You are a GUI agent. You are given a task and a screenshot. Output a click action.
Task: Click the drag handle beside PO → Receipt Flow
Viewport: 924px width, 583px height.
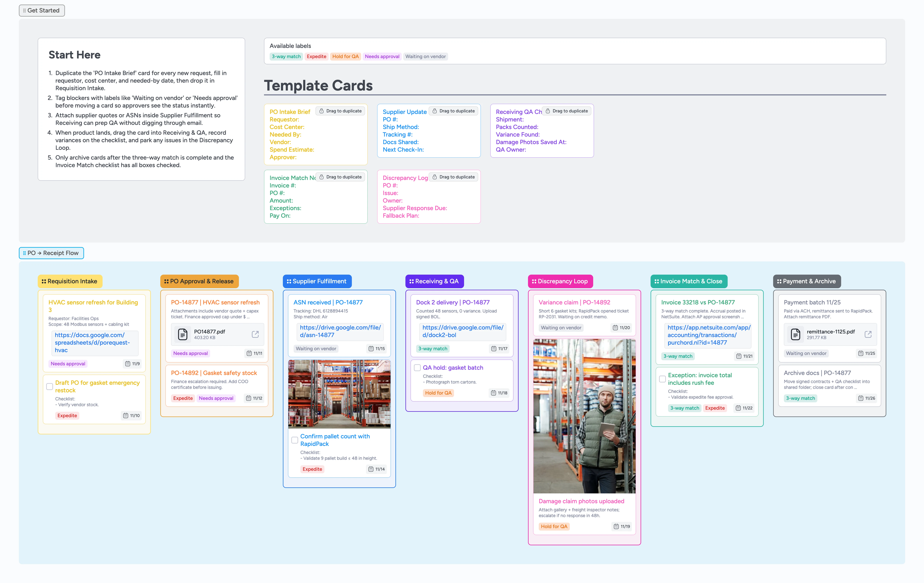(x=24, y=253)
